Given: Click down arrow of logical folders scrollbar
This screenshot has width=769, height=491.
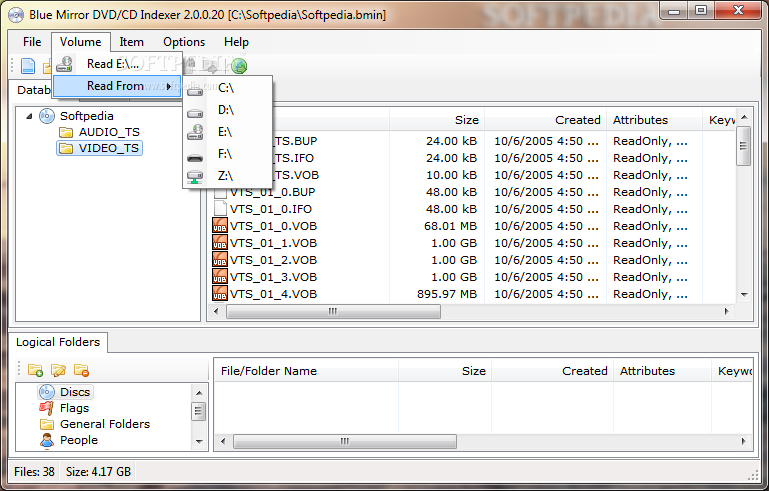Looking at the screenshot, I should click(199, 441).
